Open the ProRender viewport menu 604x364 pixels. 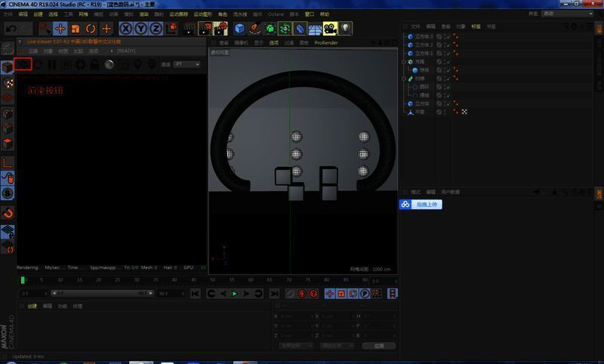tap(326, 42)
